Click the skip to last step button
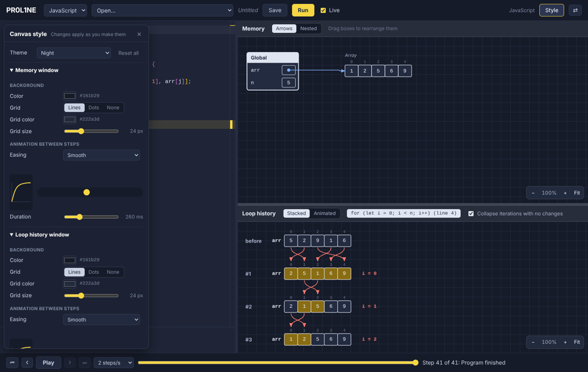 [x=84, y=362]
